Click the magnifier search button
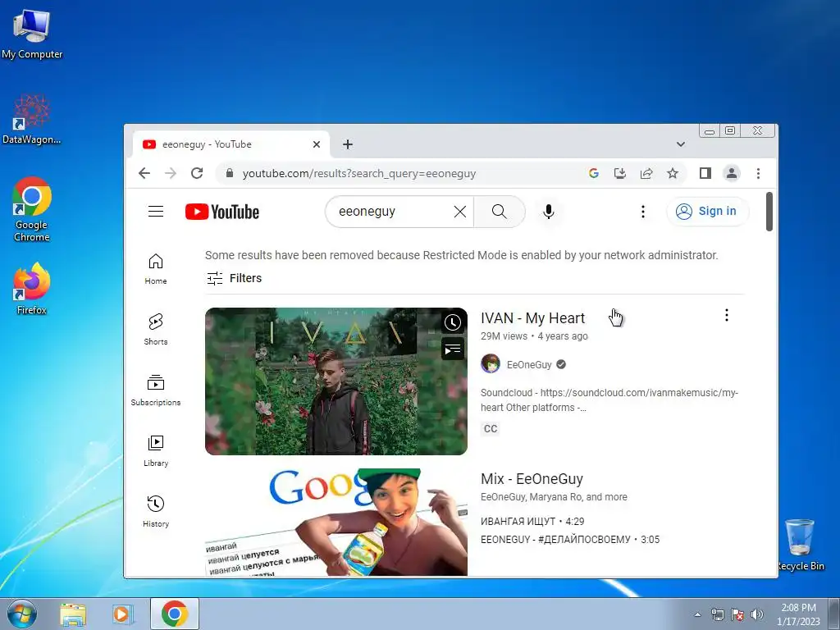The width and height of the screenshot is (840, 630). click(500, 212)
